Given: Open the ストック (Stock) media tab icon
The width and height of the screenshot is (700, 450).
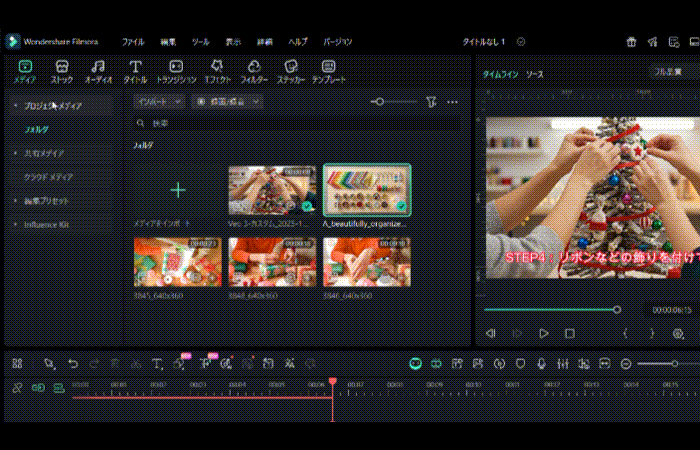Looking at the screenshot, I should 62,66.
